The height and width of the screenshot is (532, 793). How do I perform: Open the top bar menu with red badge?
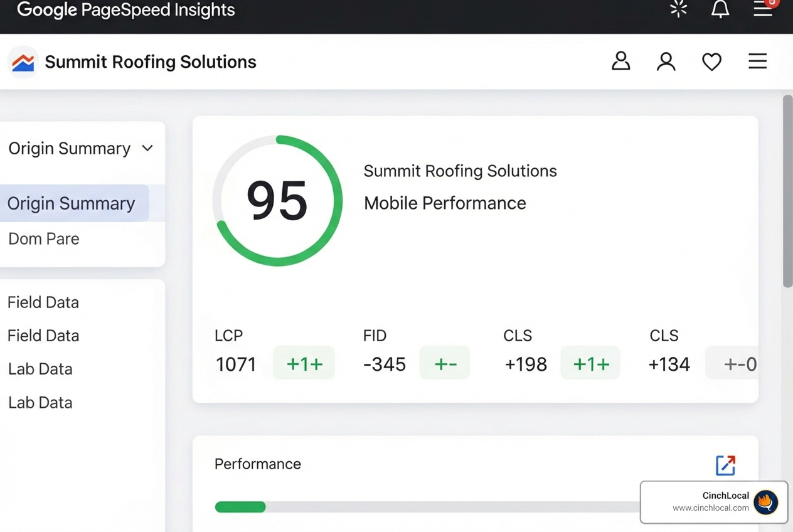coord(763,9)
